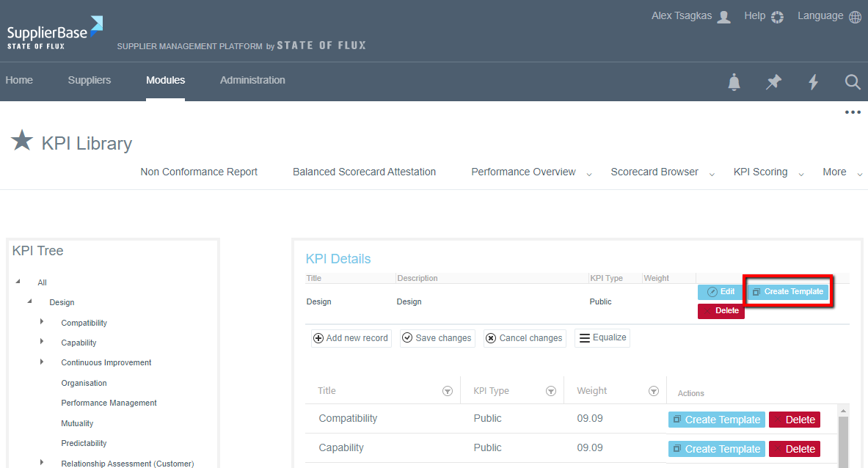Click the grid's vertical scrollbar up arrow

[x=843, y=411]
